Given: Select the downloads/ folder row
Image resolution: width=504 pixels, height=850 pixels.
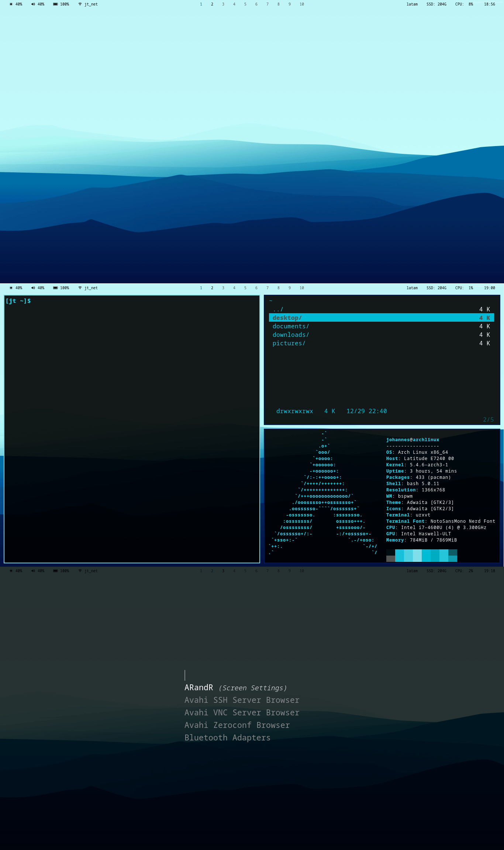Looking at the screenshot, I should [382, 335].
